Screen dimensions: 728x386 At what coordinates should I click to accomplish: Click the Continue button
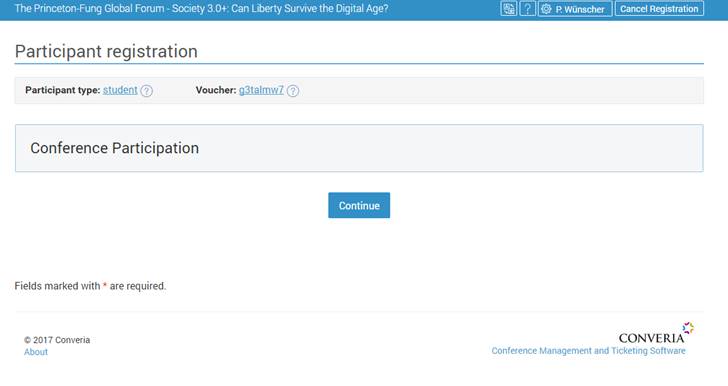click(359, 205)
